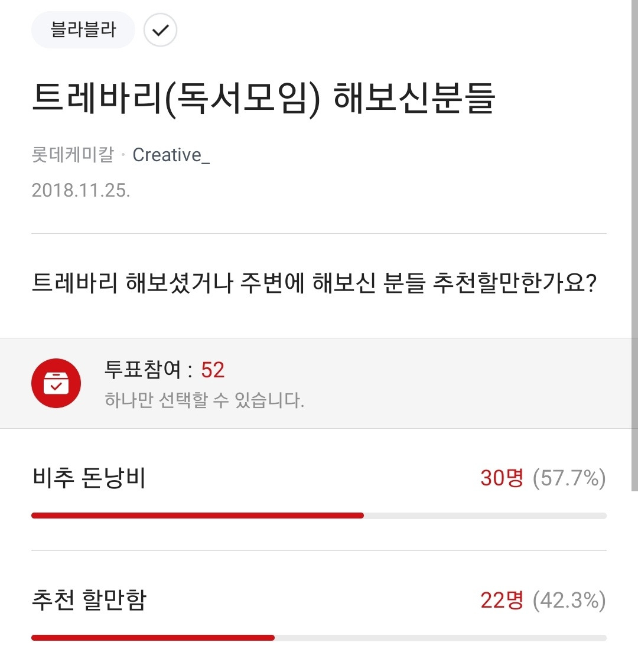The image size is (638, 672).
Task: Click the post date 2018.11.25.
Action: (81, 190)
